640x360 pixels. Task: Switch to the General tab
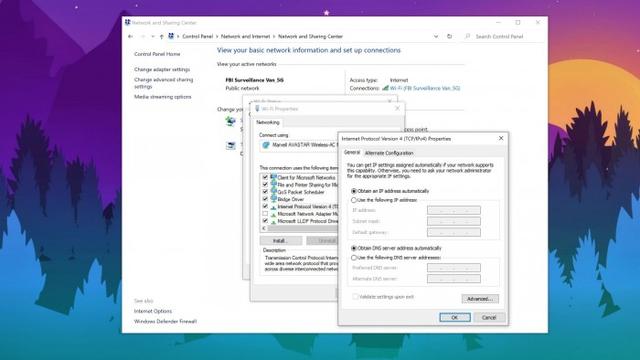[x=351, y=152]
